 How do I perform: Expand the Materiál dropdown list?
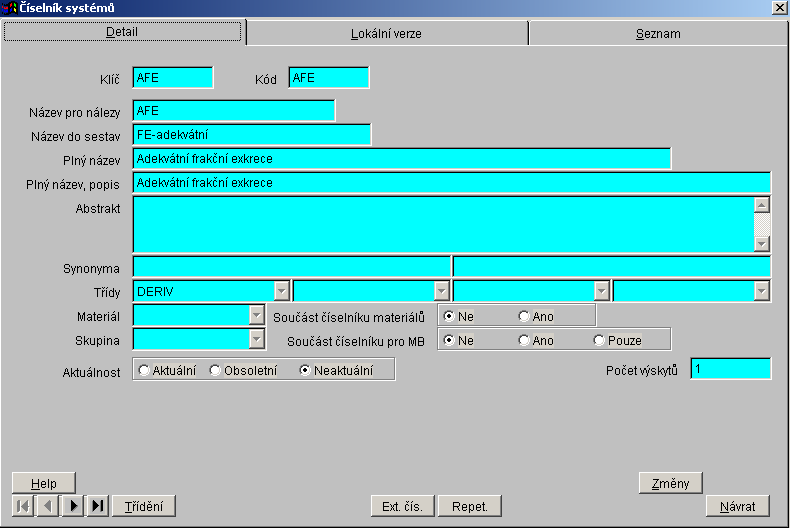pos(256,316)
